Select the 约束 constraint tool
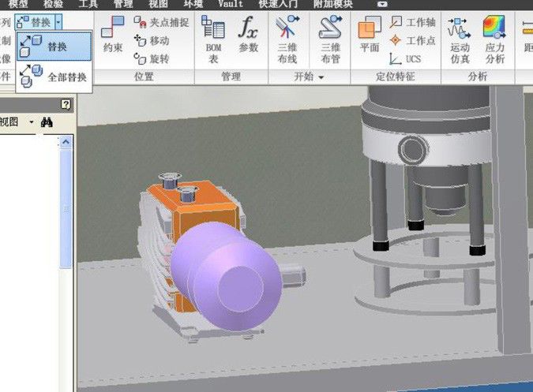Image resolution: width=533 pixels, height=392 pixels. point(113,34)
